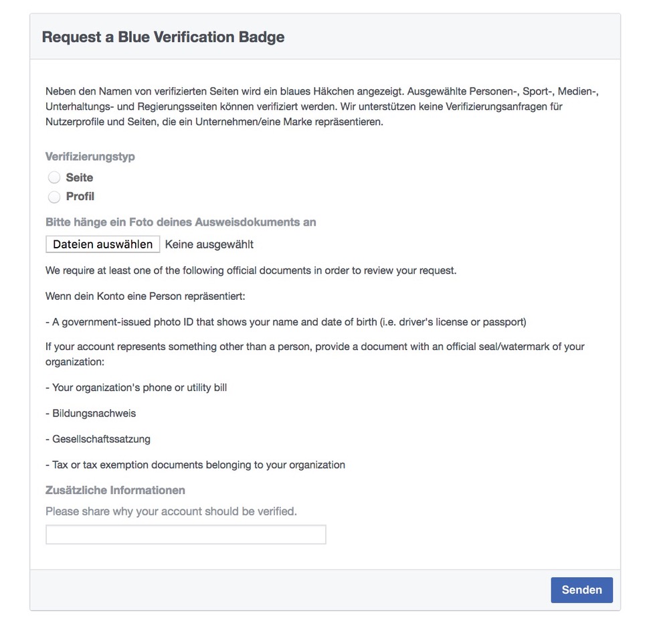Focus the input asking why your account should be verified

(x=185, y=534)
